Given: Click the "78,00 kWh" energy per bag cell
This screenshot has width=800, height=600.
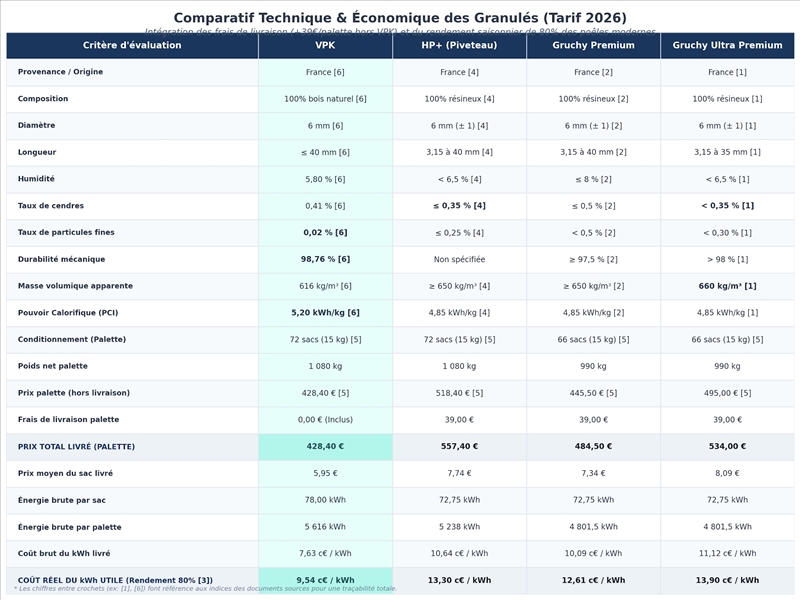Looking at the screenshot, I should (325, 500).
